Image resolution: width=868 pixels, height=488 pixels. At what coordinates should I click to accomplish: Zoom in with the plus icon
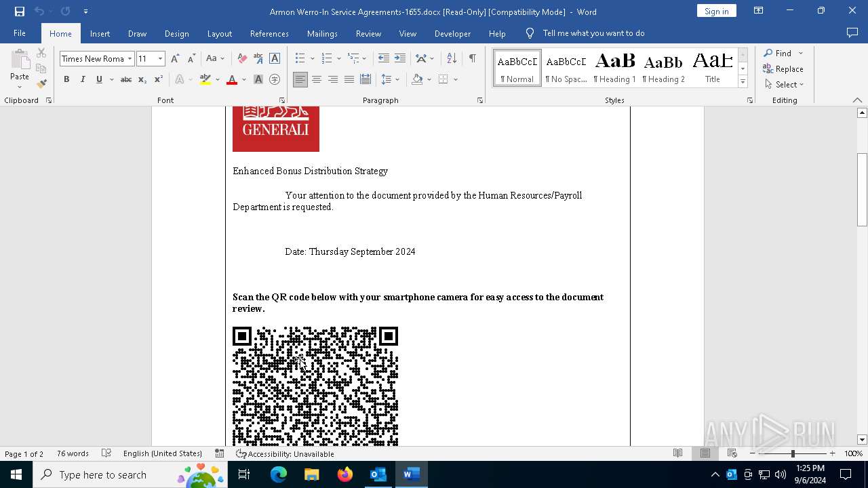[832, 453]
